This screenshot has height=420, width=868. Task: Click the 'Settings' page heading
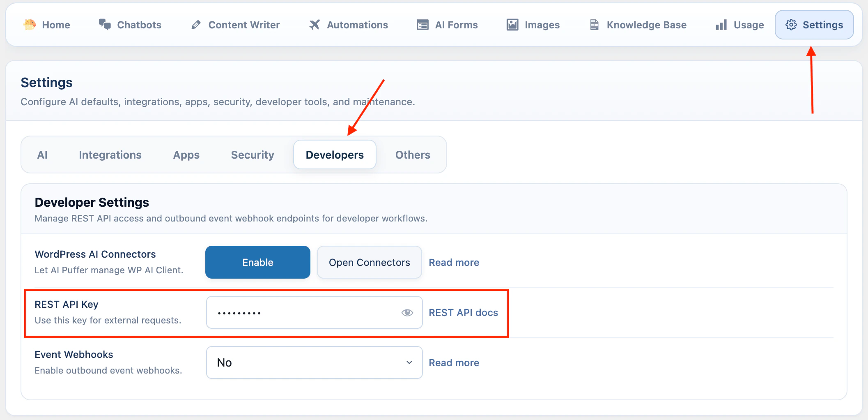47,83
